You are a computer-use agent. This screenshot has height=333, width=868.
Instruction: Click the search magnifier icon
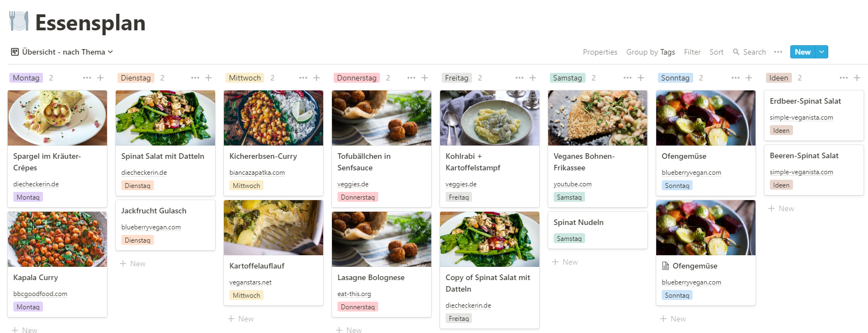tap(736, 52)
